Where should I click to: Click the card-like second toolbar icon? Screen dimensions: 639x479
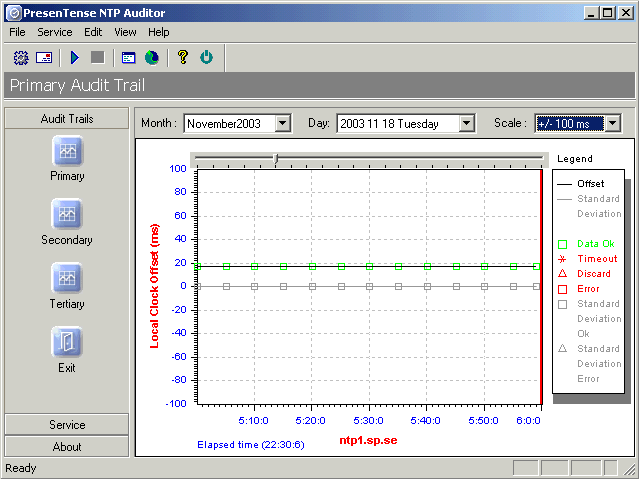click(44, 57)
